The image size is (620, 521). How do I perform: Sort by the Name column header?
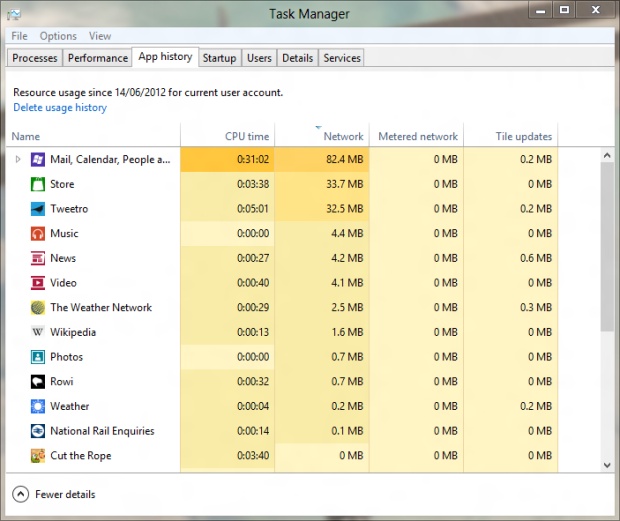[93, 136]
